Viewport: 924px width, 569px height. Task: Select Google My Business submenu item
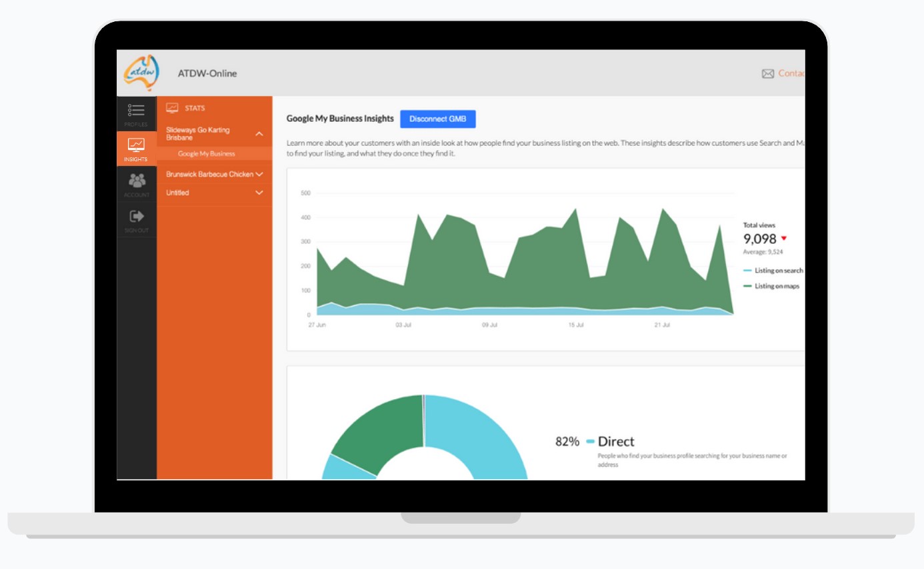tap(207, 154)
